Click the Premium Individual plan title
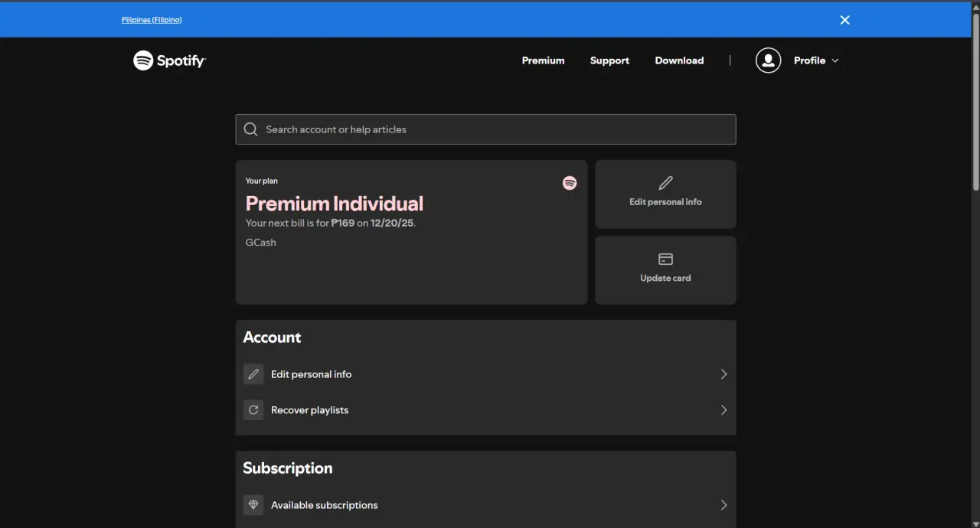The width and height of the screenshot is (980, 528). click(x=334, y=204)
